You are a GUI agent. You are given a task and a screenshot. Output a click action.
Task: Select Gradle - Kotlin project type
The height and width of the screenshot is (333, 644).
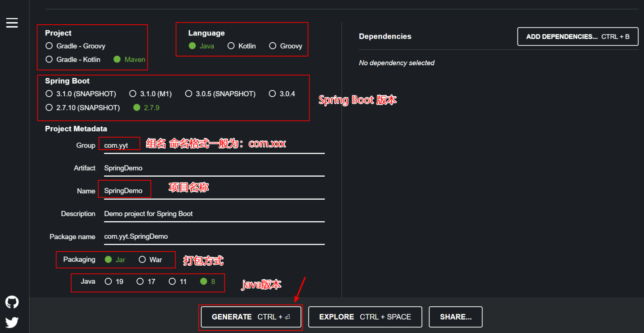73,59
